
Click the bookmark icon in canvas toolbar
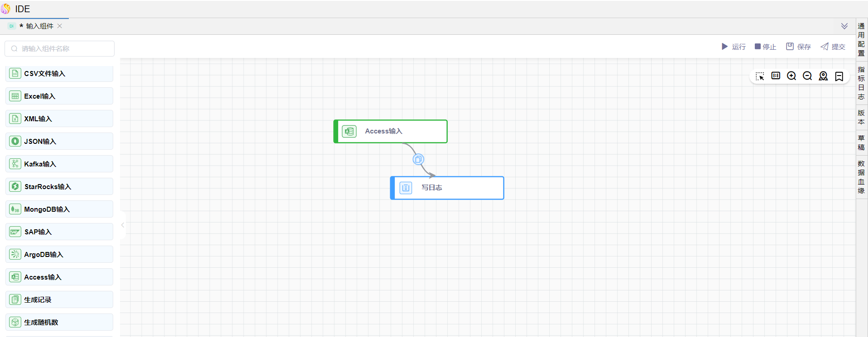[x=839, y=76]
